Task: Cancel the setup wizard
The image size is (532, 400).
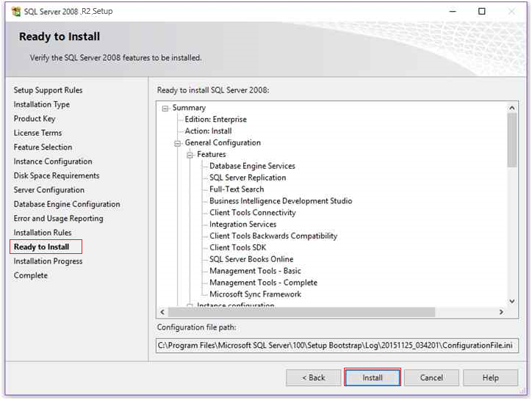Action: (x=431, y=377)
